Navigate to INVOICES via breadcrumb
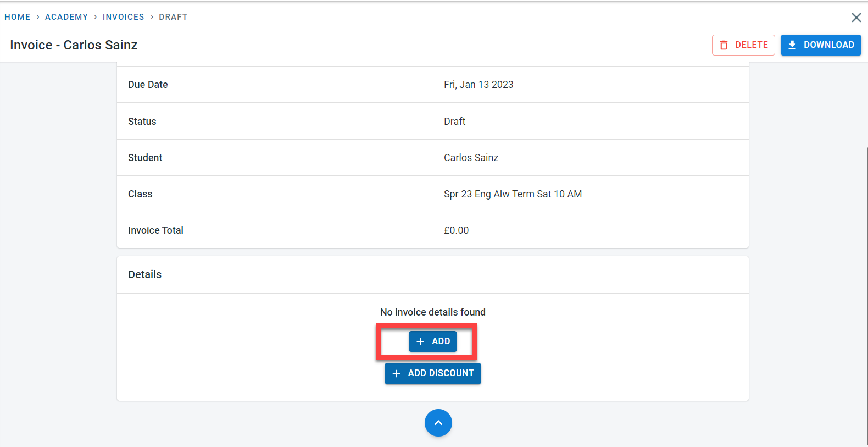 (123, 17)
